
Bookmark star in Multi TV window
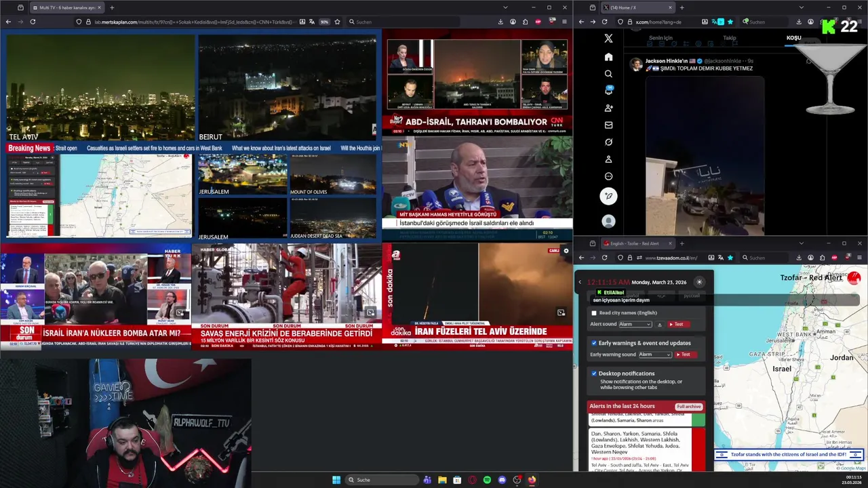(x=337, y=22)
